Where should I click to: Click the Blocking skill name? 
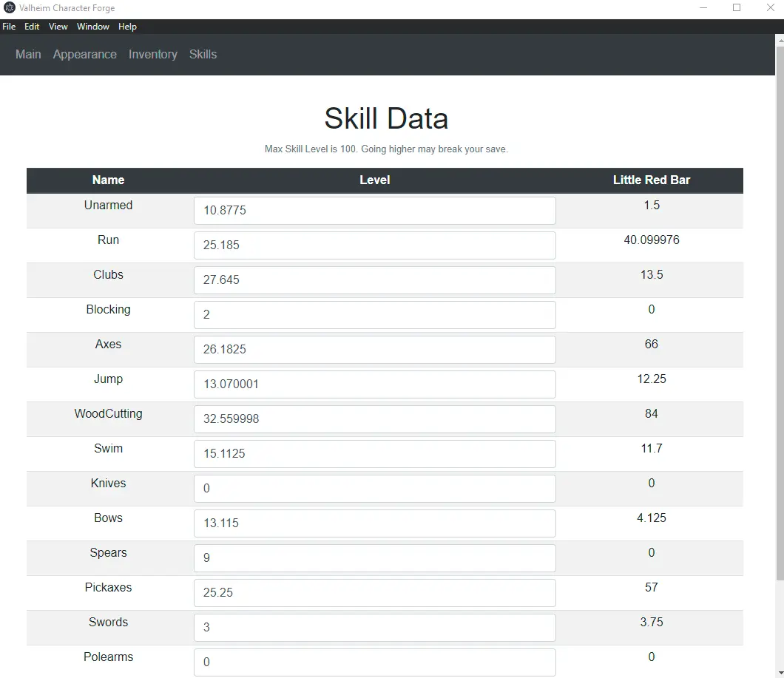[x=109, y=310]
